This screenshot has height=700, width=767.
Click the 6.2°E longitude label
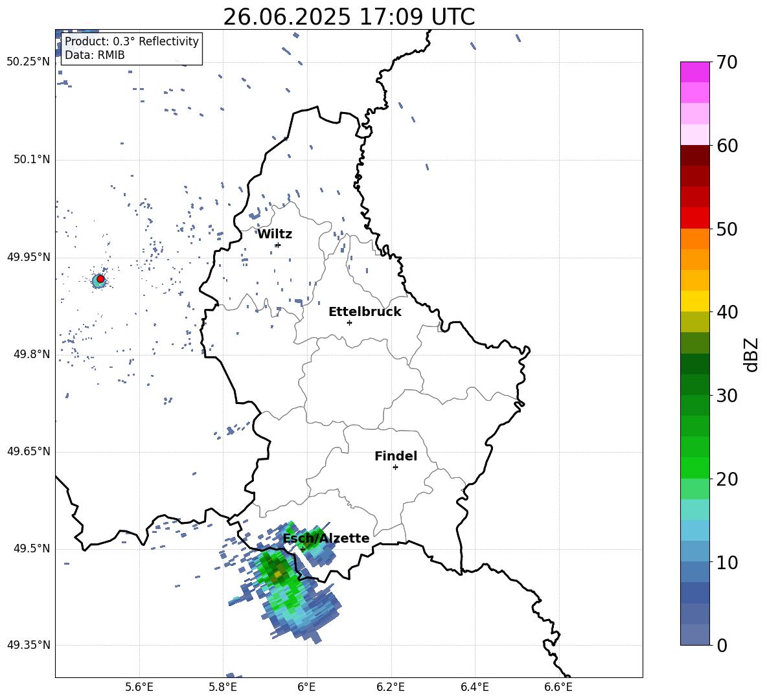[391, 687]
